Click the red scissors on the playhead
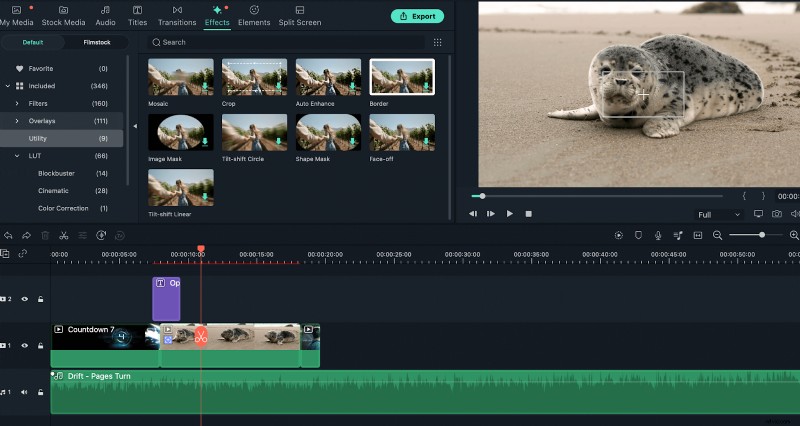 point(201,337)
